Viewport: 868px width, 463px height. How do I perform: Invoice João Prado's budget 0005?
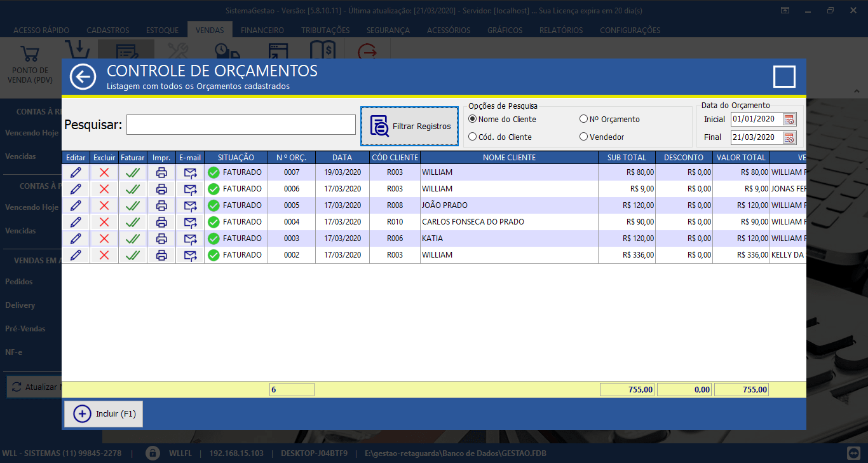point(133,205)
